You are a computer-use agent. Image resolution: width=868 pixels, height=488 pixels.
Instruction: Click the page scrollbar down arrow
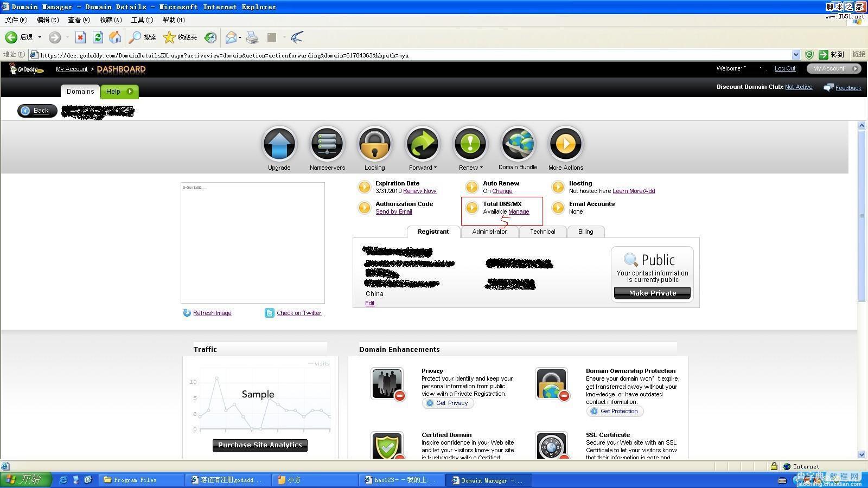[862, 454]
